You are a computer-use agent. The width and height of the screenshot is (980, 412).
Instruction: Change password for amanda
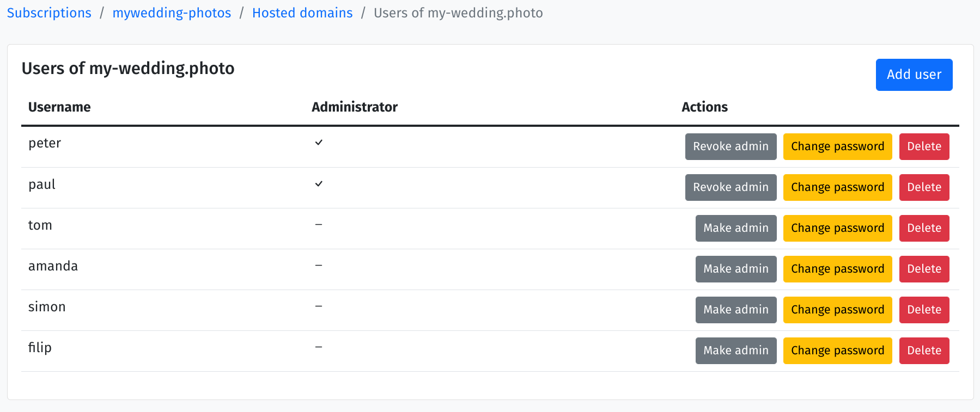(837, 269)
